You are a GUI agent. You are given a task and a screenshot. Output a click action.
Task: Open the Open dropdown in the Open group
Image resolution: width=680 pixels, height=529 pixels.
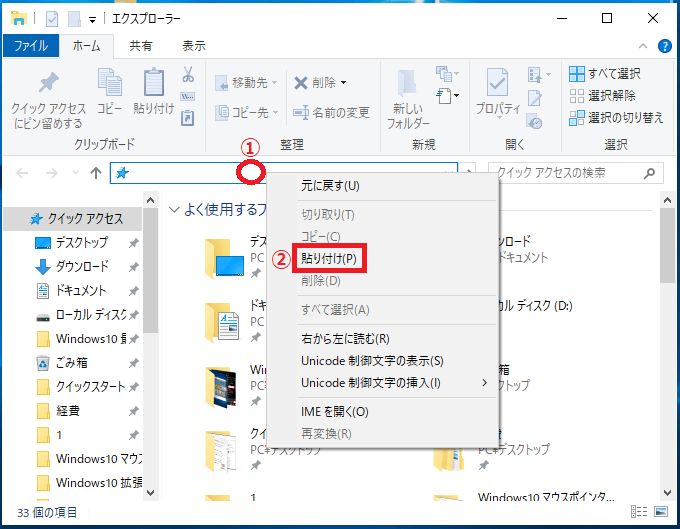coord(538,75)
